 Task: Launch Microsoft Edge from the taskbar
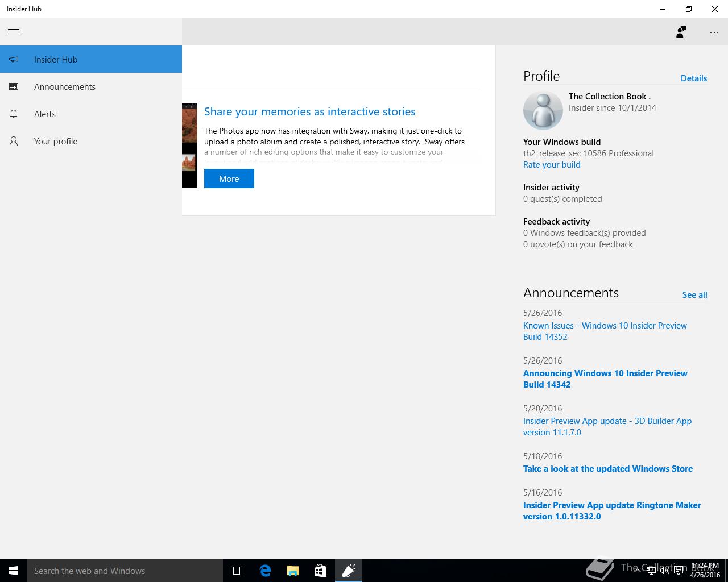click(x=265, y=571)
